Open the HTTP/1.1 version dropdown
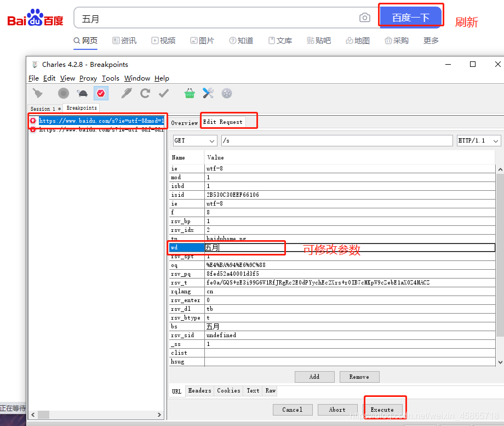The width and height of the screenshot is (504, 426). pos(479,140)
